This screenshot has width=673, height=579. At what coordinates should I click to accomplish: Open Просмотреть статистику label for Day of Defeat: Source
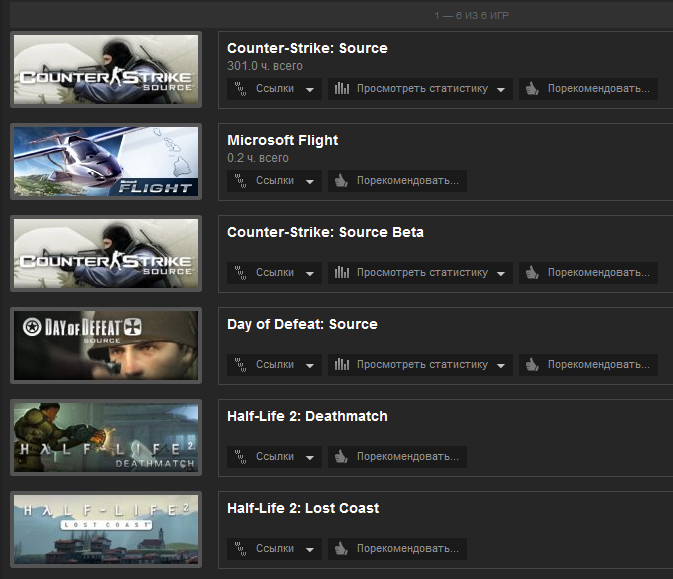[x=422, y=364]
